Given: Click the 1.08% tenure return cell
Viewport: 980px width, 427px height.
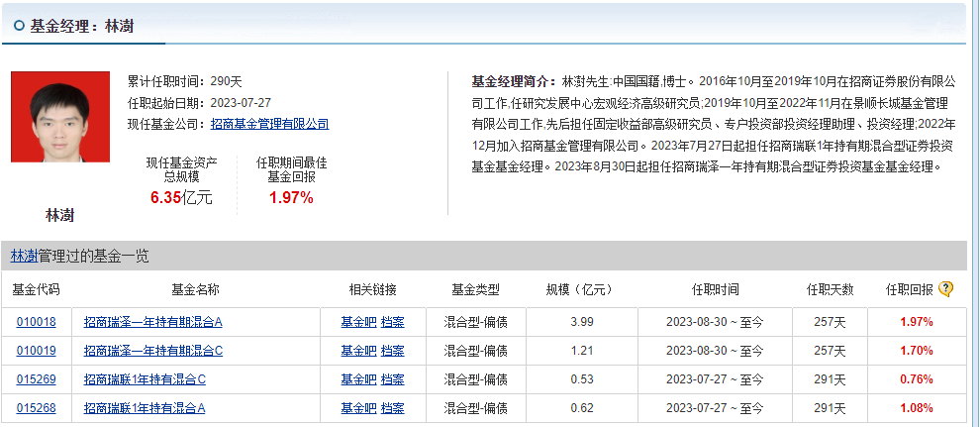Looking at the screenshot, I should click(x=917, y=408).
